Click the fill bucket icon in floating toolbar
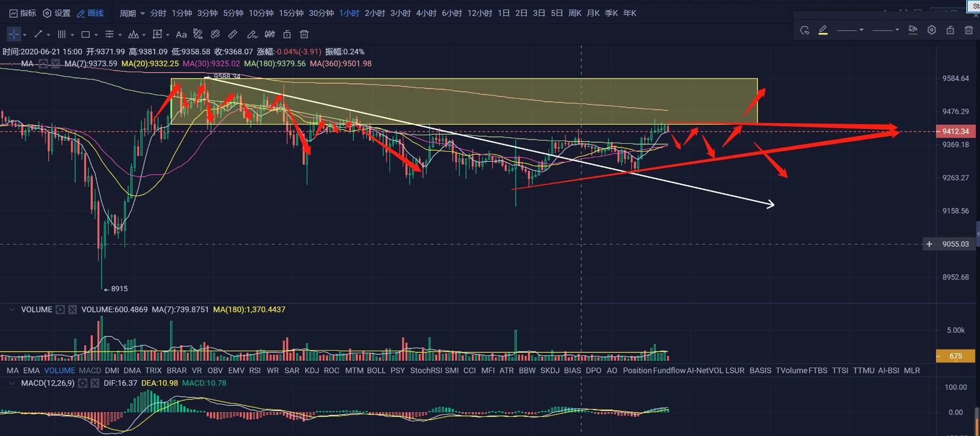Screen dimensions: 980x436 [x=913, y=30]
